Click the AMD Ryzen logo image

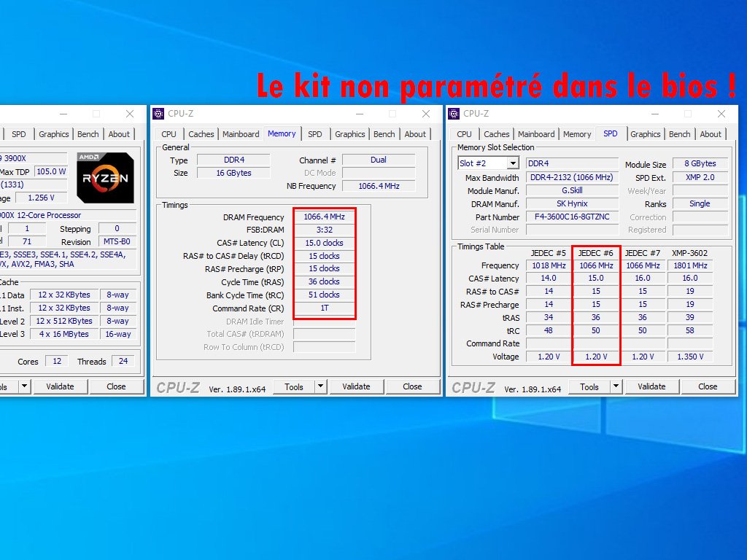[x=105, y=177]
